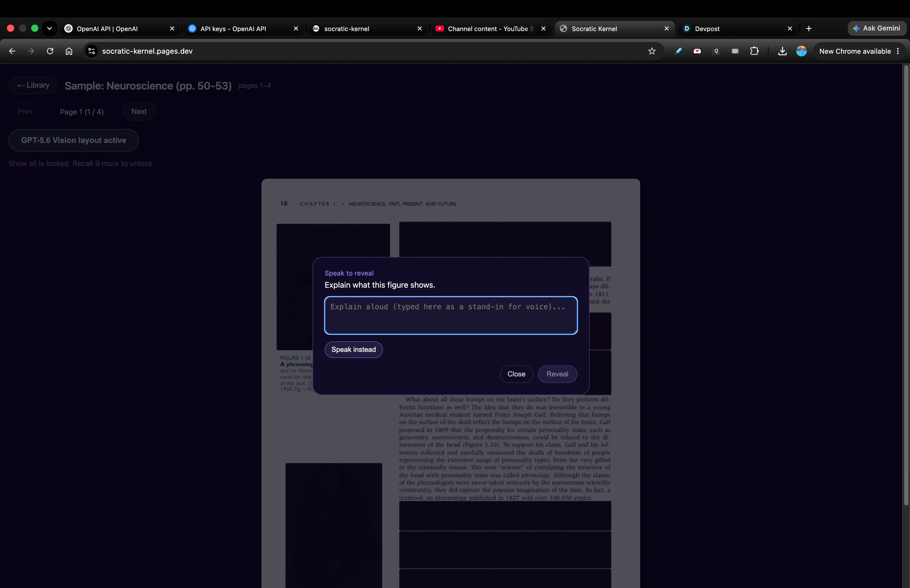Open a new browser tab

(x=809, y=29)
